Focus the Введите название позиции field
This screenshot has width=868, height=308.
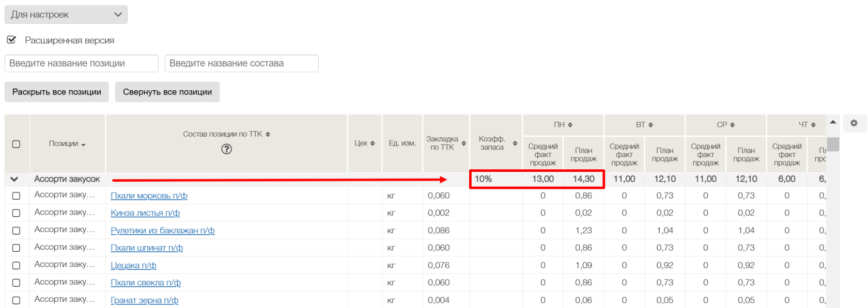point(82,63)
